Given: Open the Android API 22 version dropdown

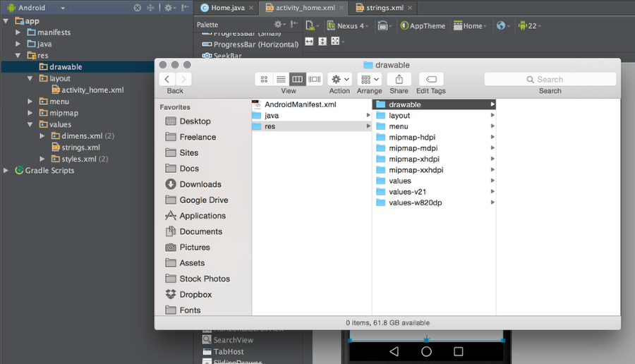Looking at the screenshot, I should pos(529,26).
